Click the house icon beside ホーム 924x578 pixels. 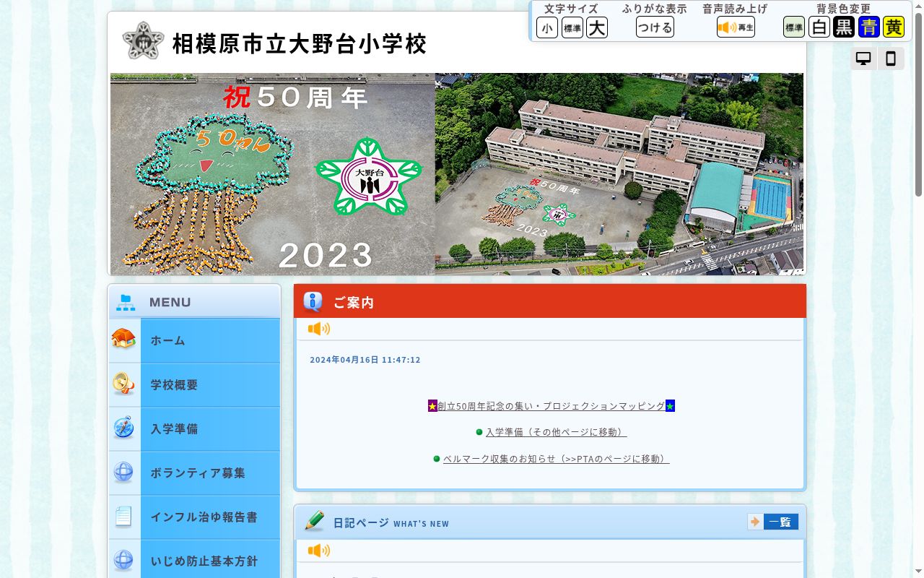(x=124, y=339)
